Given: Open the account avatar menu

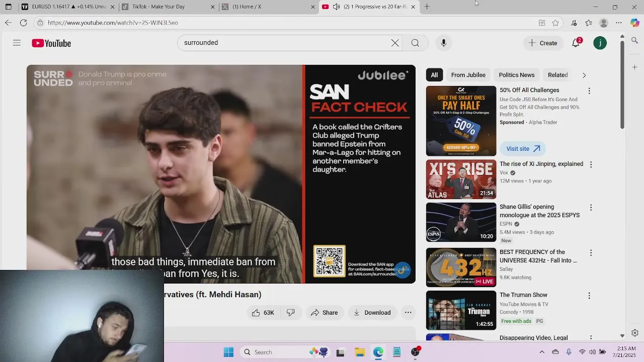Looking at the screenshot, I should (600, 43).
